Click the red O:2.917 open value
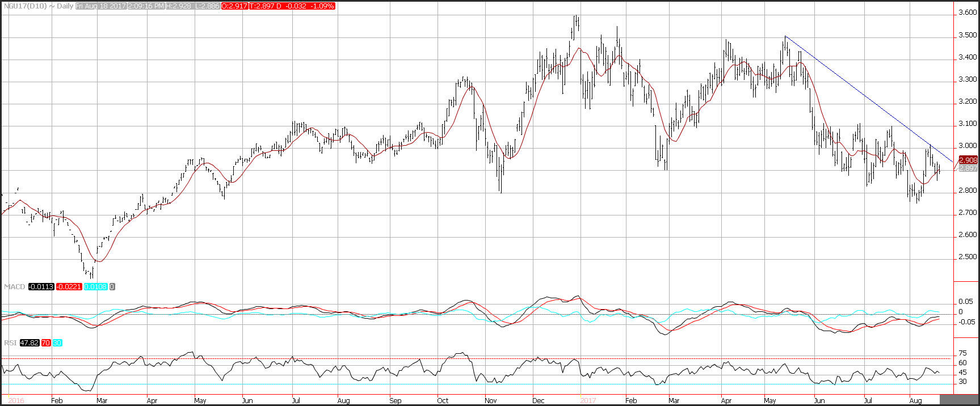Viewport: 980px width, 406px height. coord(233,6)
